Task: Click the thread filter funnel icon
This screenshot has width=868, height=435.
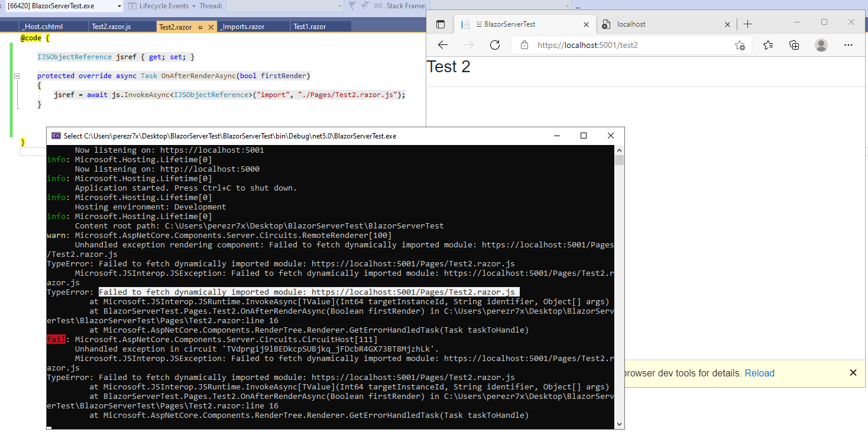Action: coord(352,6)
